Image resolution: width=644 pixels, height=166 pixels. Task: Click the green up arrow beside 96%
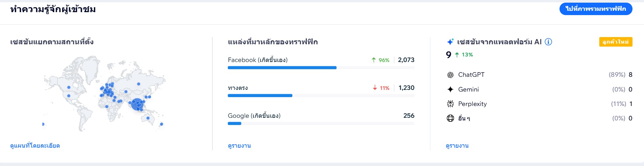click(374, 60)
